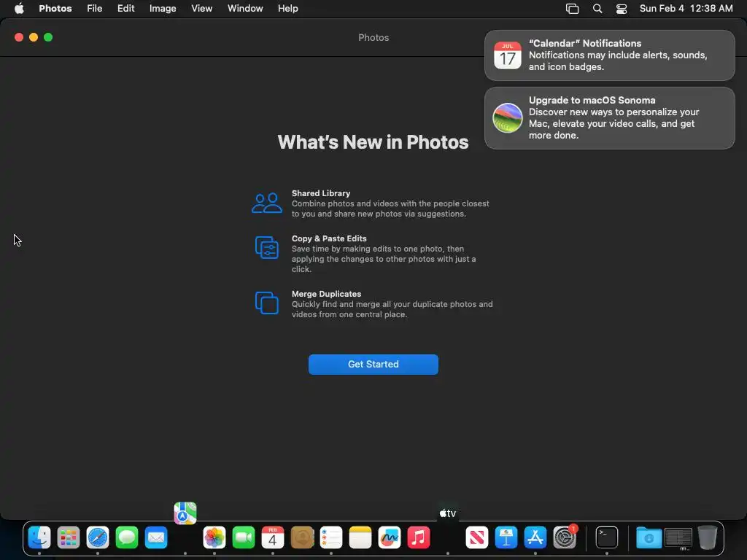747x560 pixels.
Task: Open System Settings from the Dock
Action: (565, 537)
